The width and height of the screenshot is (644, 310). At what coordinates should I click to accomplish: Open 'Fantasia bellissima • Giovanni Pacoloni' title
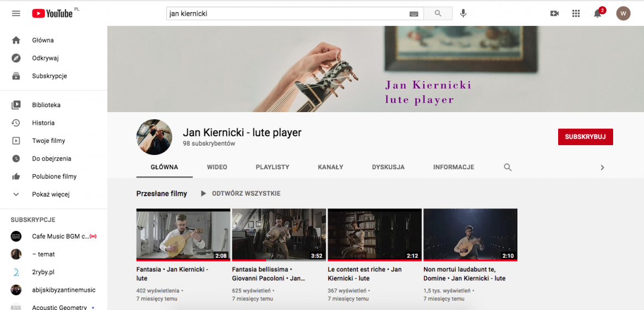269,274
